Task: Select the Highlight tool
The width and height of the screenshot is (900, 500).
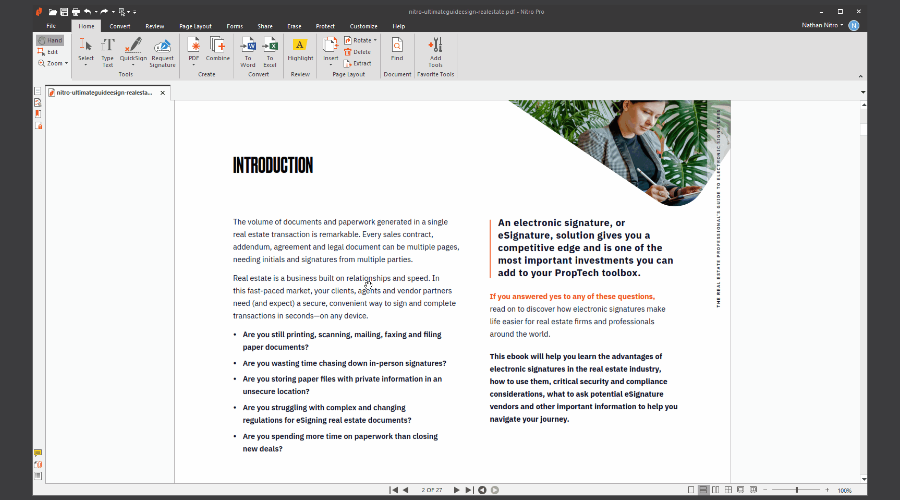Action: [x=300, y=49]
